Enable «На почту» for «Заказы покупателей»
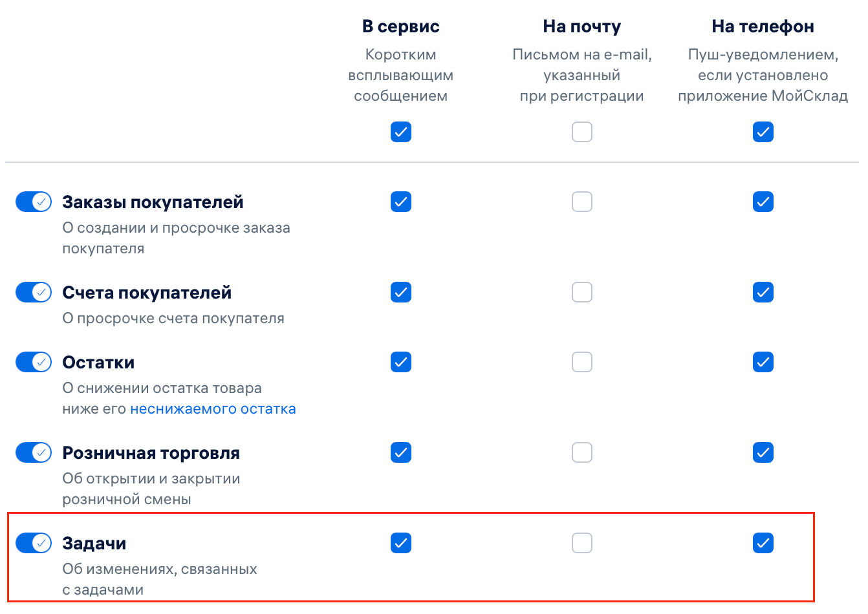 pyautogui.click(x=581, y=202)
